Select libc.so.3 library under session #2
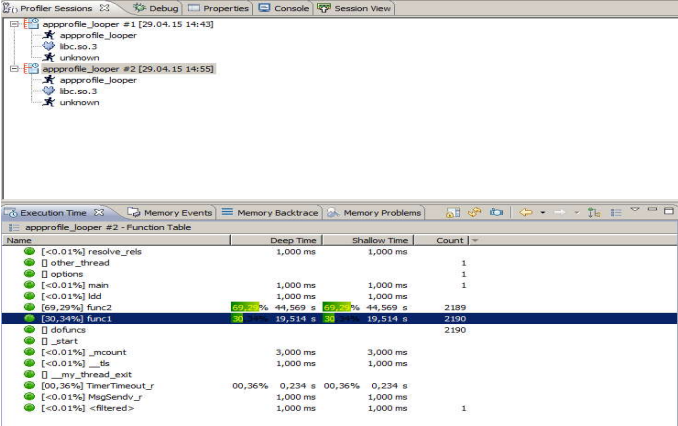The height and width of the screenshot is (426, 678). [78, 91]
